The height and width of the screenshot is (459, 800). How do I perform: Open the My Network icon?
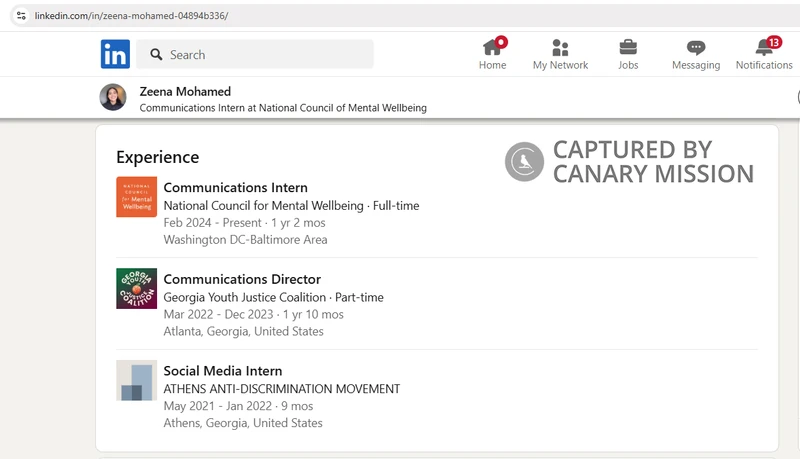560,47
